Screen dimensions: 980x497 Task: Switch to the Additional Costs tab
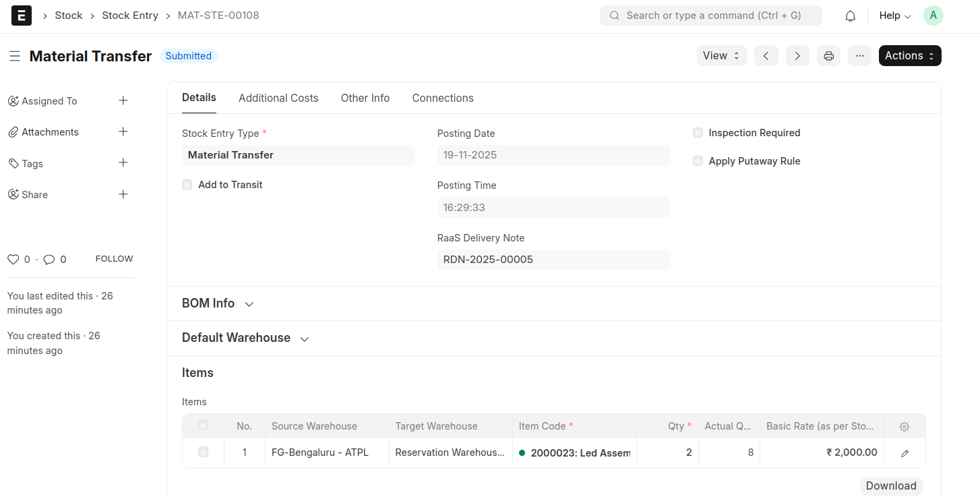point(278,98)
